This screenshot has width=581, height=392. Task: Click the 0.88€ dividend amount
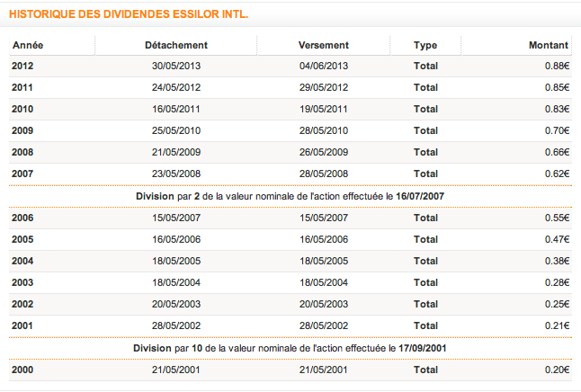[x=556, y=66]
